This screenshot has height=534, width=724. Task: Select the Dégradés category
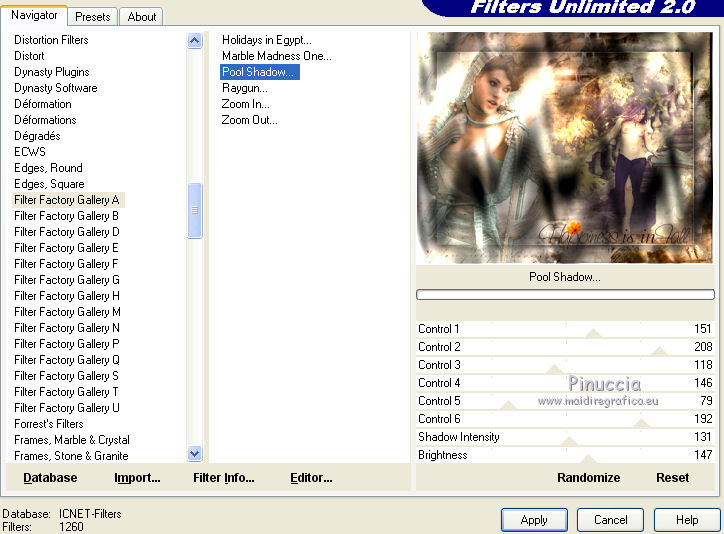[37, 136]
